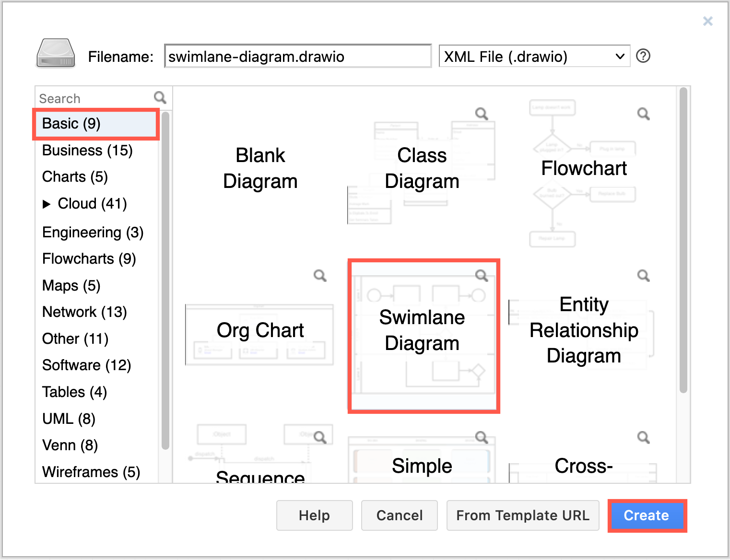Image resolution: width=730 pixels, height=560 pixels.
Task: Expand the Cloud category
Action: pos(47,204)
